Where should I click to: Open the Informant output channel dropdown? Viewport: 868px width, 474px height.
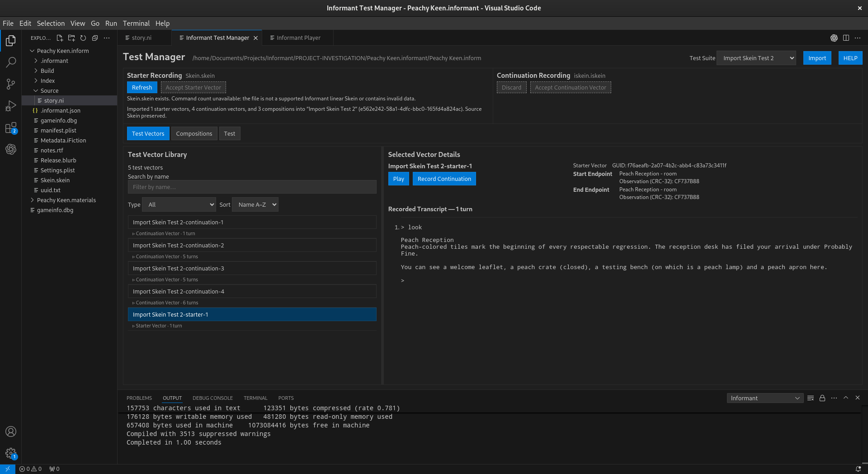click(765, 398)
